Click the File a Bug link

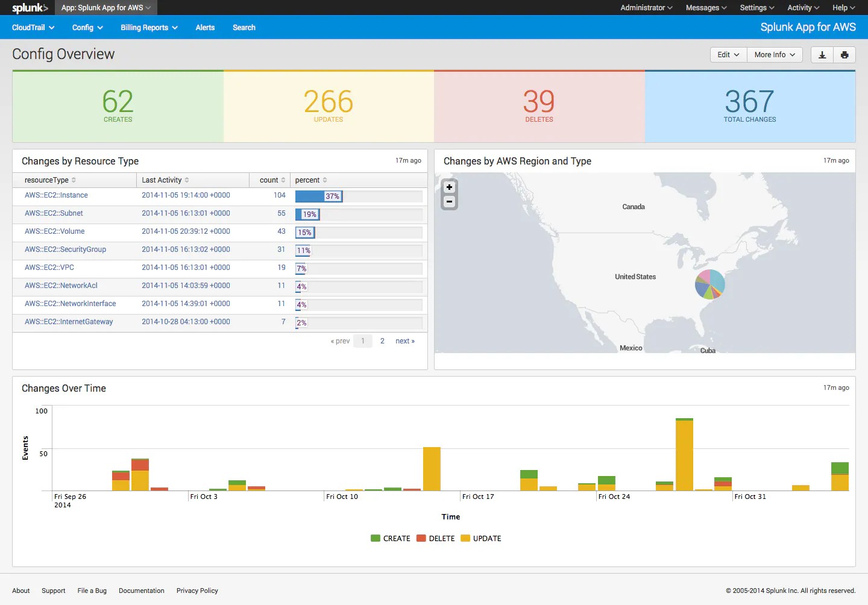point(92,591)
